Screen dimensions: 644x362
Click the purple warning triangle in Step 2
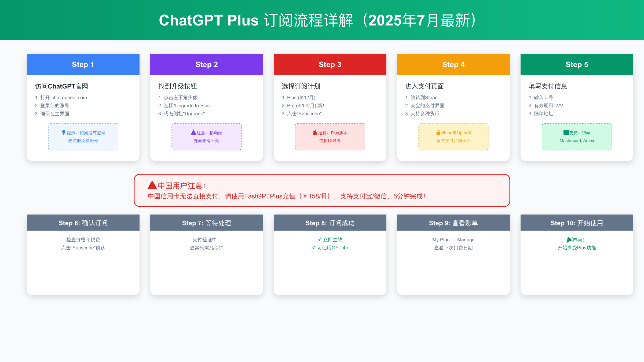[193, 132]
